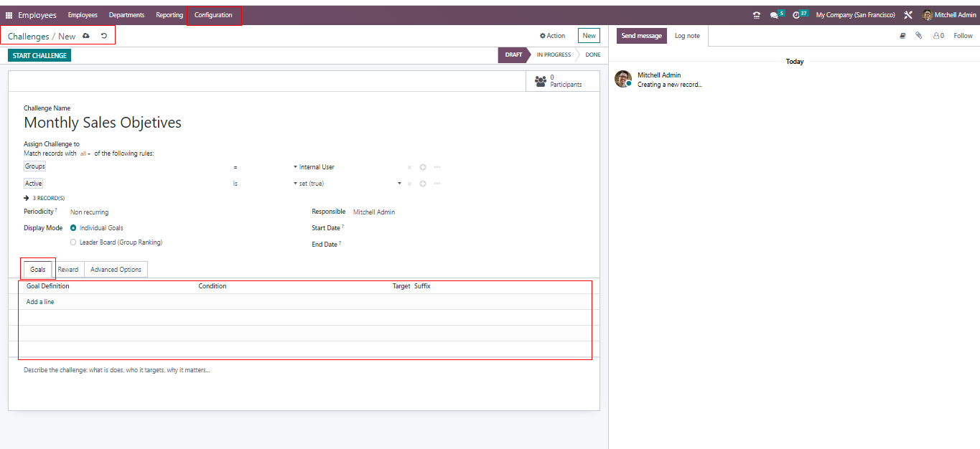Image resolution: width=980 pixels, height=449 pixels.
Task: Click the START CHALLENGE button
Action: [x=39, y=55]
